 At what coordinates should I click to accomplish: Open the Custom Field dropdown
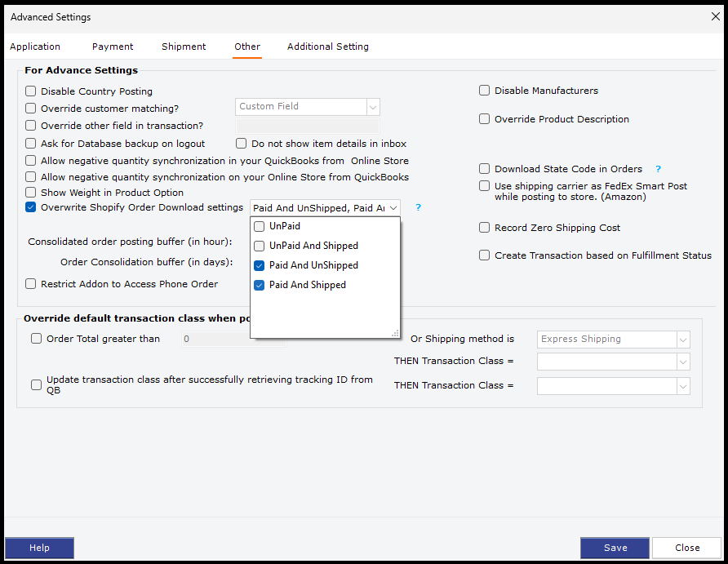(373, 107)
